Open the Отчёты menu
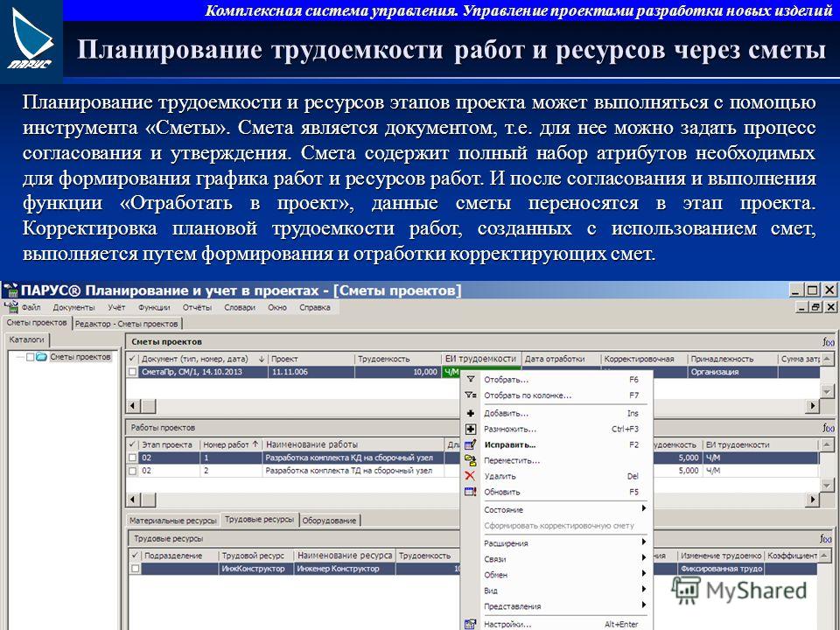The image size is (840, 630). click(197, 307)
